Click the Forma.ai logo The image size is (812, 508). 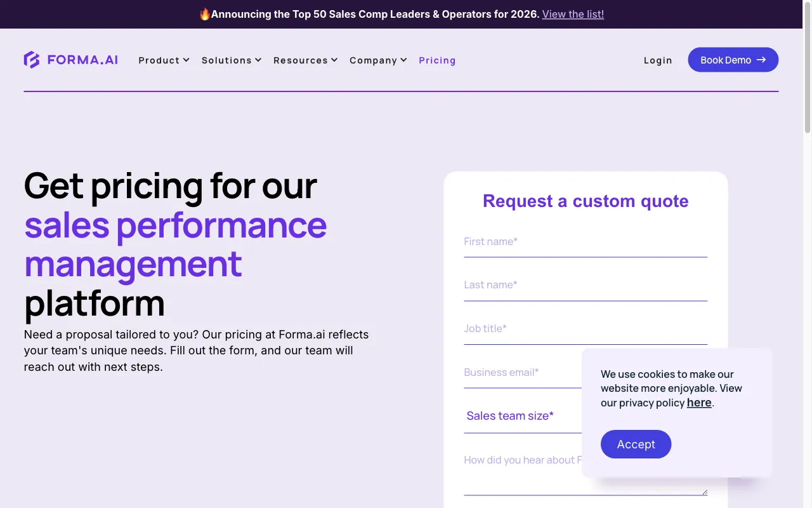pyautogui.click(x=71, y=60)
